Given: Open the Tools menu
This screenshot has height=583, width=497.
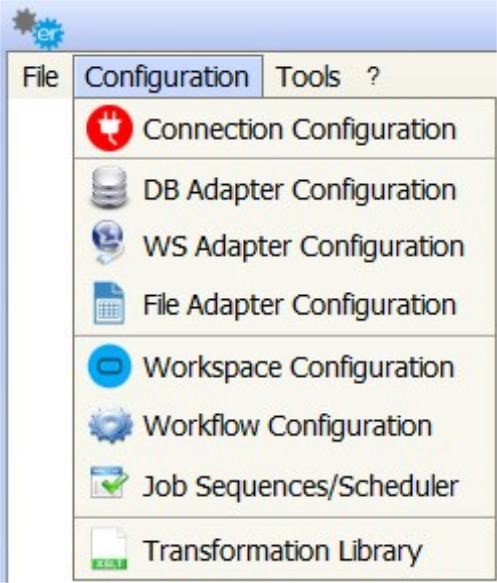Looking at the screenshot, I should 309,77.
